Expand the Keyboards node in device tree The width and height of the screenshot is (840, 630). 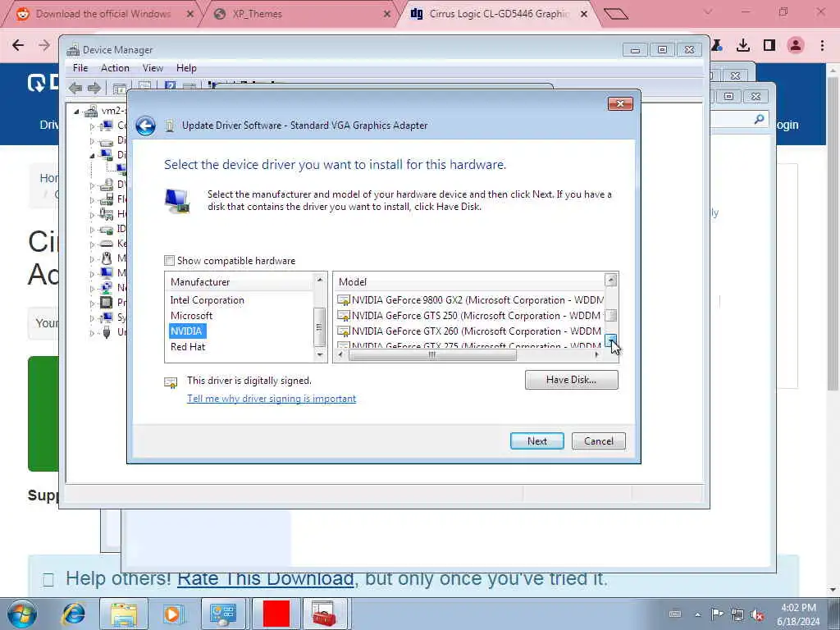[x=92, y=244]
